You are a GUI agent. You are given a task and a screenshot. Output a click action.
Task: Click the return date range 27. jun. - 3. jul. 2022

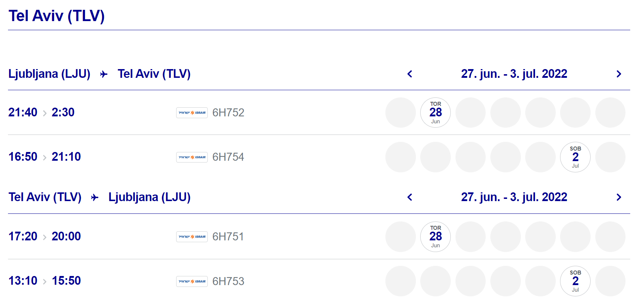514,197
